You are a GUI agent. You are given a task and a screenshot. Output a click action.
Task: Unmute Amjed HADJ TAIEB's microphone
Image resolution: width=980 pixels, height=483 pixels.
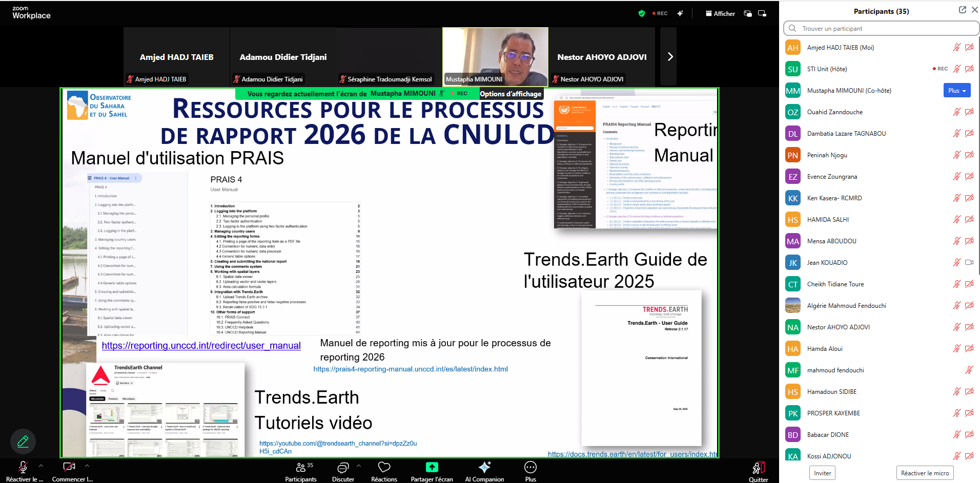tap(956, 47)
